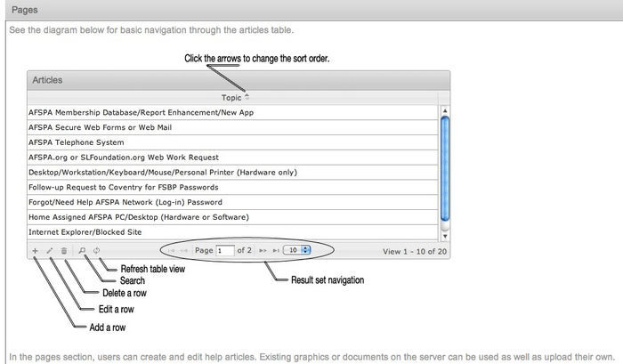Go to the previous page arrow
Screen dimensions: 623x364
click(184, 251)
